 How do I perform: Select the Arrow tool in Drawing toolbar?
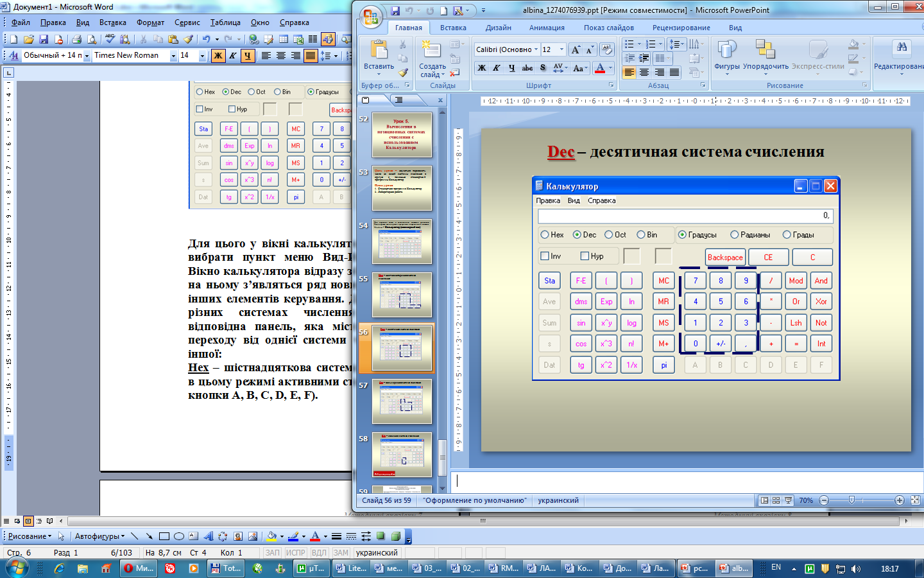[149, 536]
